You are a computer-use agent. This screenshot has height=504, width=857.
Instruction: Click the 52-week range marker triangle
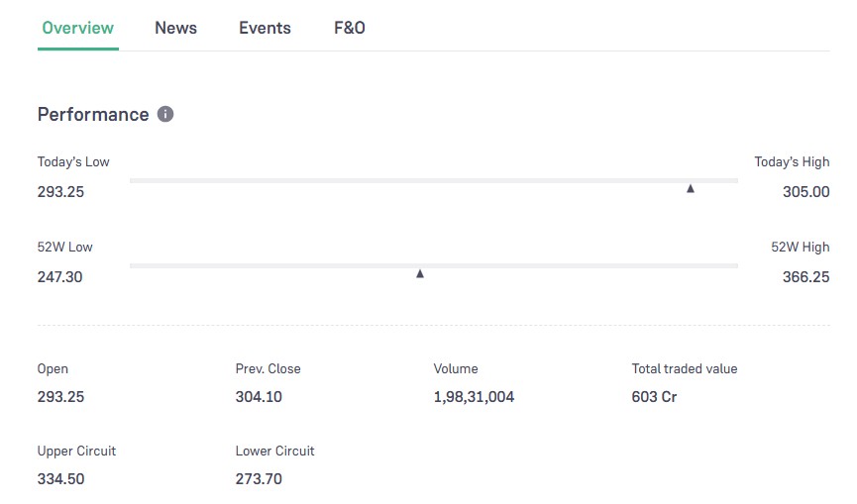(420, 273)
